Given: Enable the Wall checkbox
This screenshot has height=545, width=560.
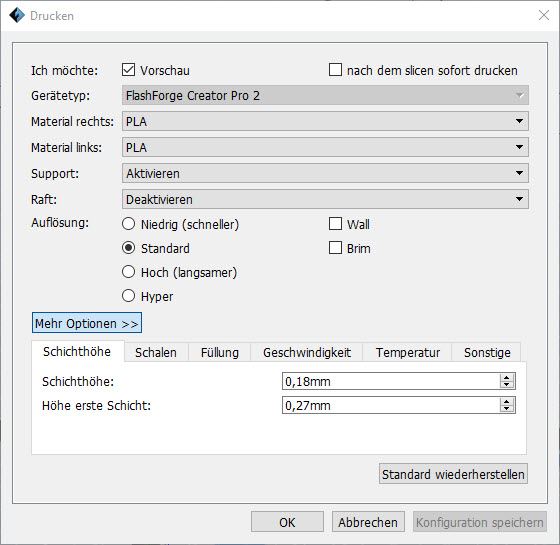Looking at the screenshot, I should 335,224.
